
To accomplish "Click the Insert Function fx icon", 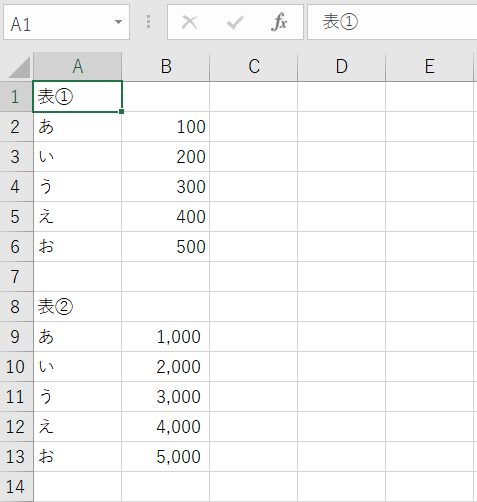I will (x=279, y=22).
